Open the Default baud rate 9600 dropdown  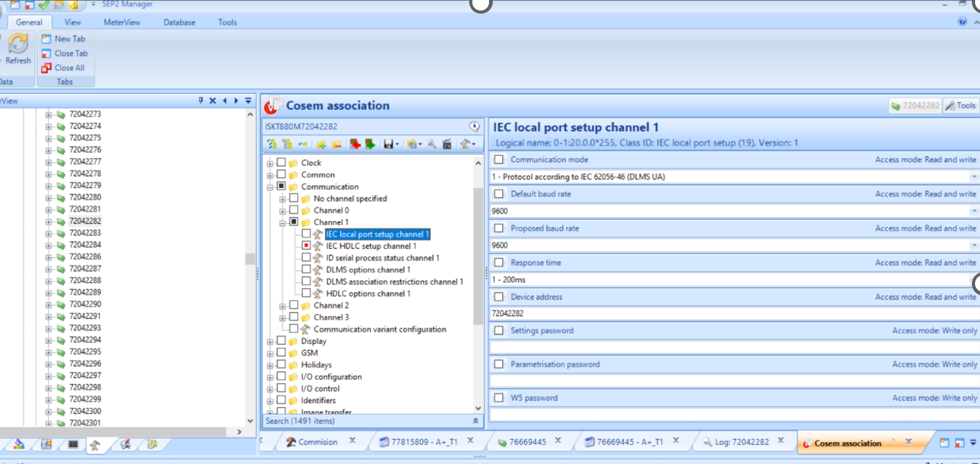[973, 211]
